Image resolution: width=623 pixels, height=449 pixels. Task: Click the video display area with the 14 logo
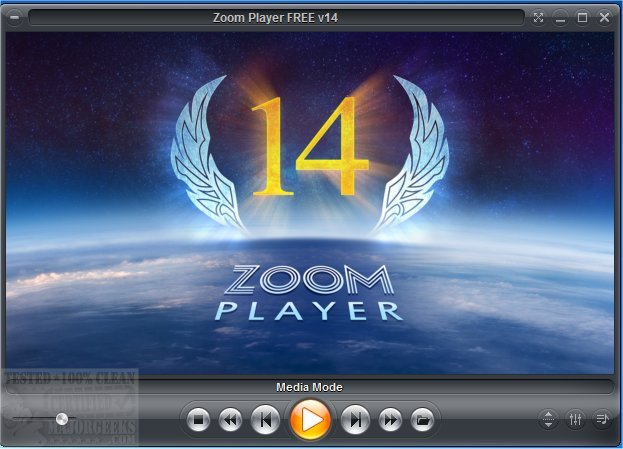(x=310, y=203)
